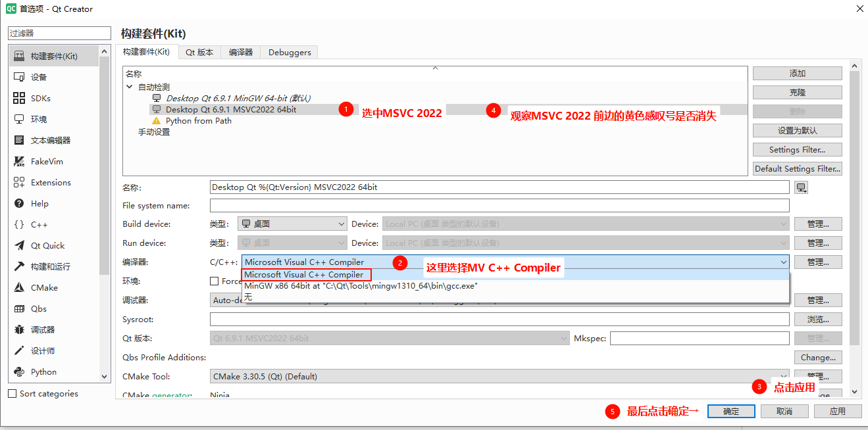Click the 名称 name input field

tap(499, 187)
